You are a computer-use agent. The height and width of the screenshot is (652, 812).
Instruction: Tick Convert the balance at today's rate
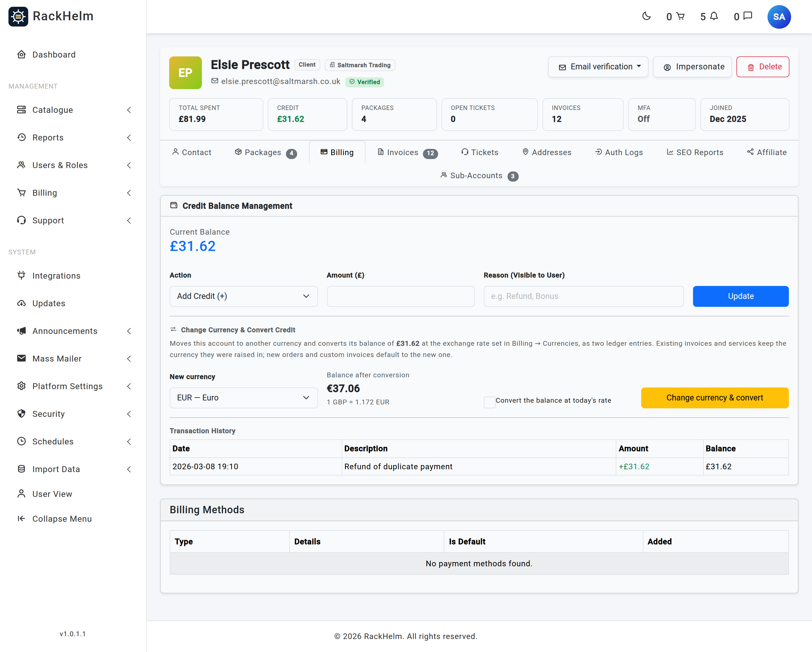489,402
